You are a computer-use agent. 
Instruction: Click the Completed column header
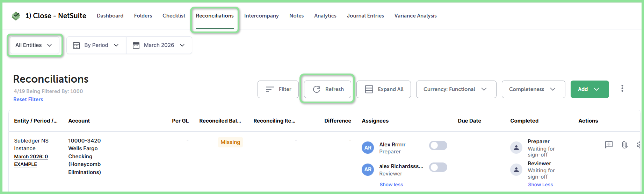[x=524, y=121]
